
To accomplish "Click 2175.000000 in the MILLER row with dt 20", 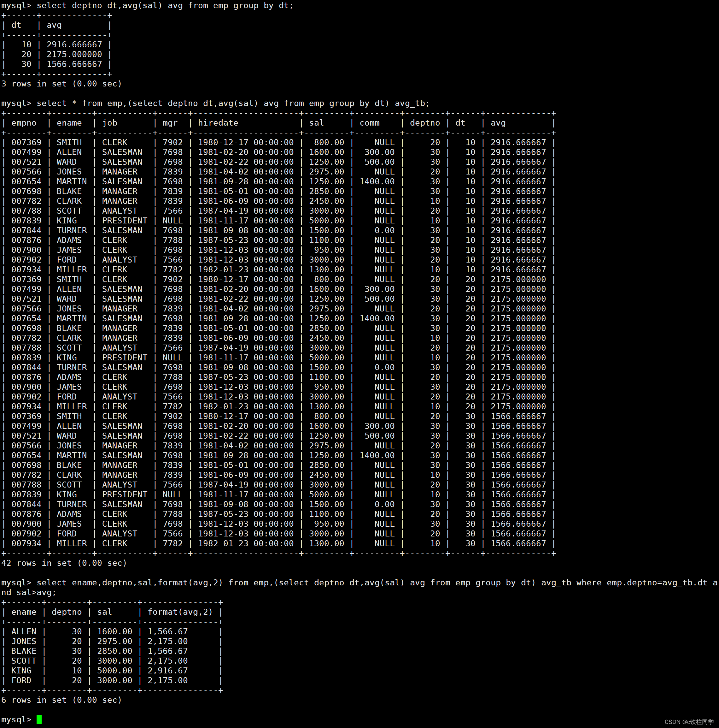I will coord(518,406).
